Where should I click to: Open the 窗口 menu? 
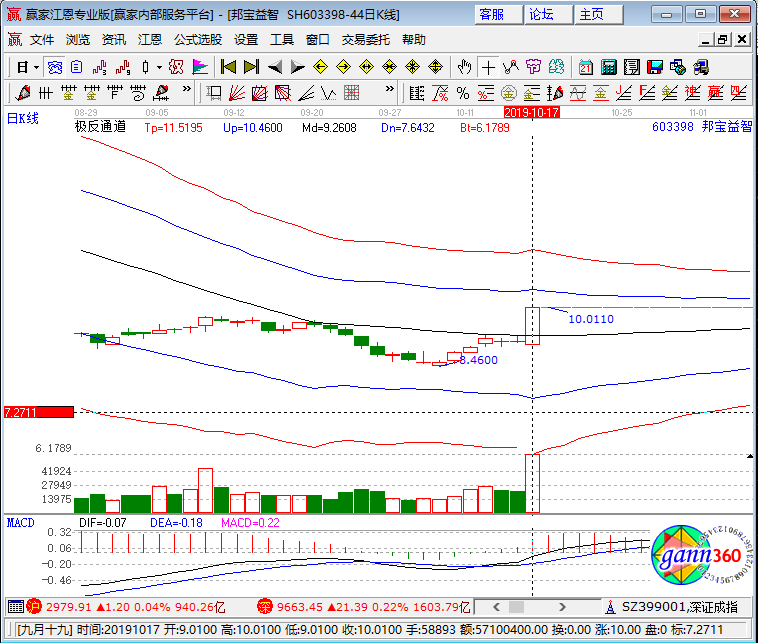pos(318,40)
